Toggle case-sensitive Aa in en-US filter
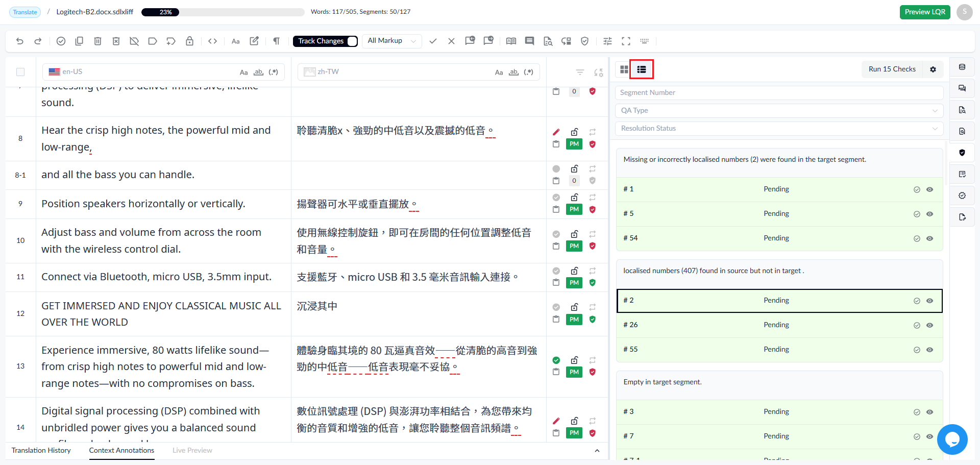Screen dimensions: 980x465 click(x=243, y=72)
